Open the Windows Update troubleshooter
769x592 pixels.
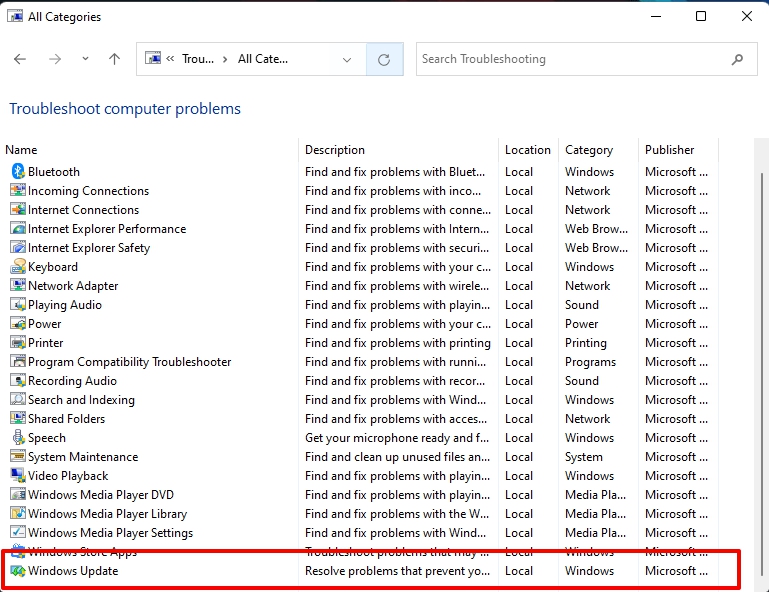tap(73, 571)
